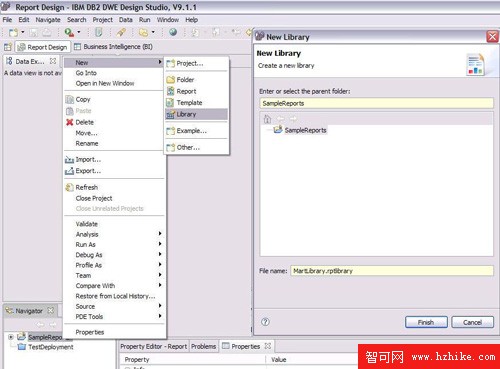Switch to Business Intelligence (BI) perspective
This screenshot has height=369, width=500.
coord(113,47)
